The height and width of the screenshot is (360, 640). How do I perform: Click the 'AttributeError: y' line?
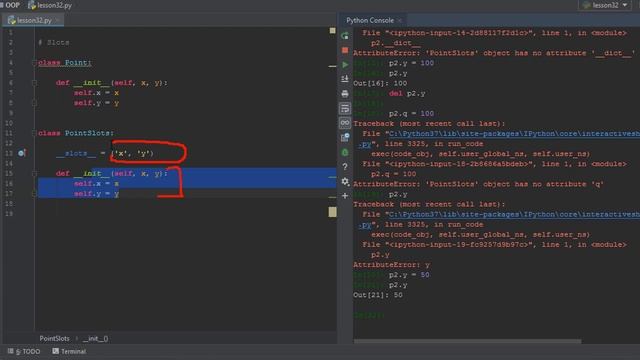click(391, 265)
